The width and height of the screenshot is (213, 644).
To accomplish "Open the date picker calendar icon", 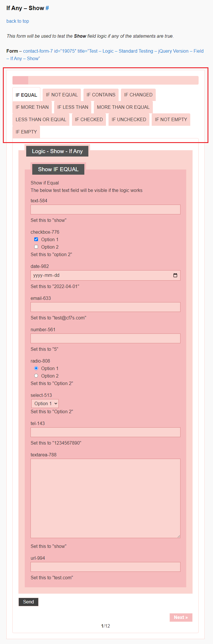I will coord(175,275).
